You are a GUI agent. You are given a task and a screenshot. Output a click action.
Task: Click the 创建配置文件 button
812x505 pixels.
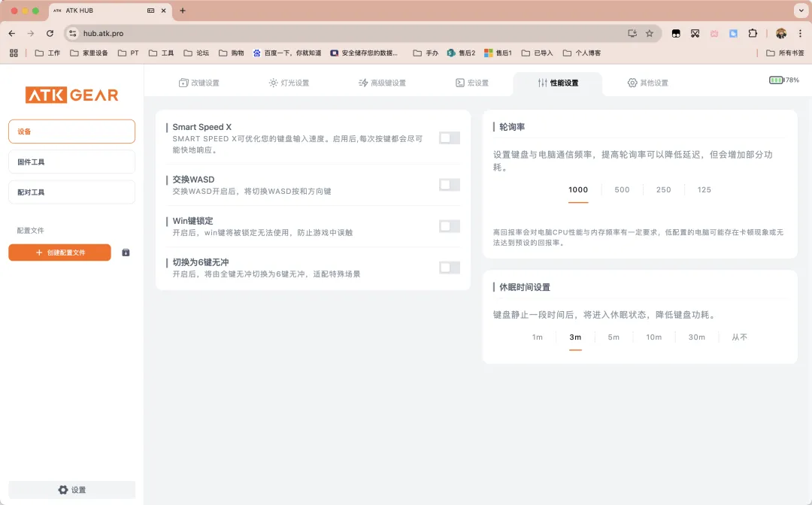(60, 252)
